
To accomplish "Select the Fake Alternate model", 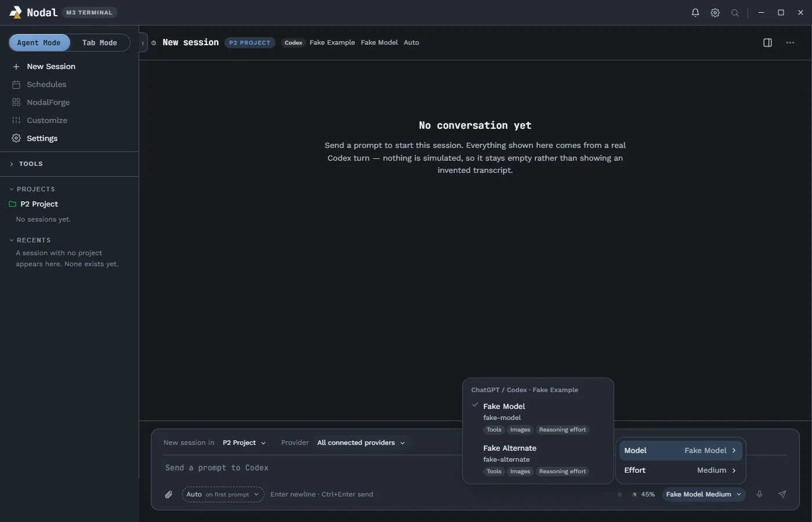I will [538, 459].
